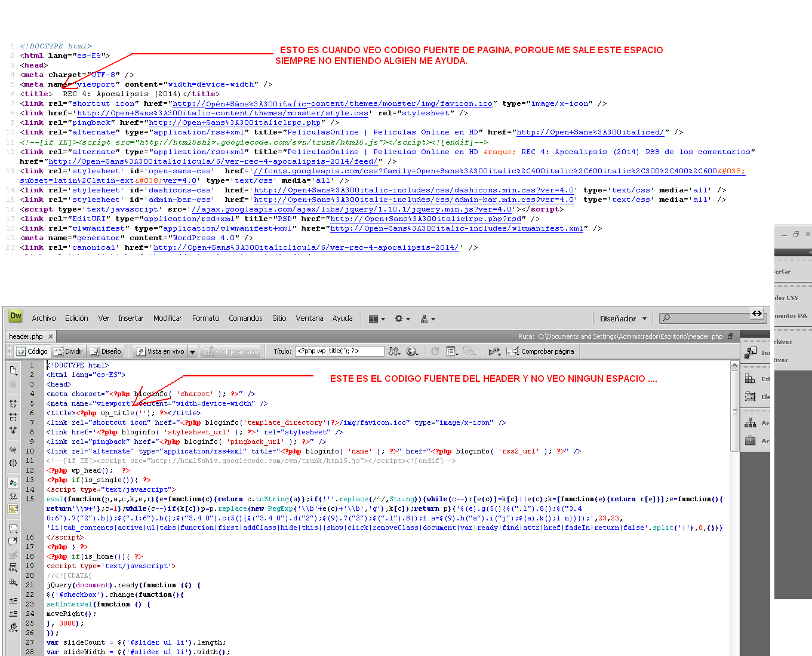Open the gear extensions dropdown
This screenshot has width=812, height=656.
402,319
